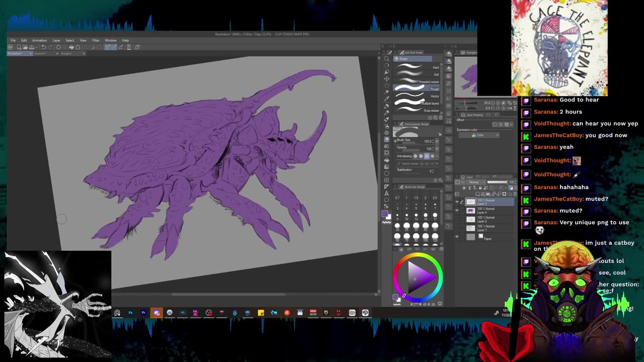Select the Move layer tool
This screenshot has width=644, height=362.
pyautogui.click(x=386, y=79)
